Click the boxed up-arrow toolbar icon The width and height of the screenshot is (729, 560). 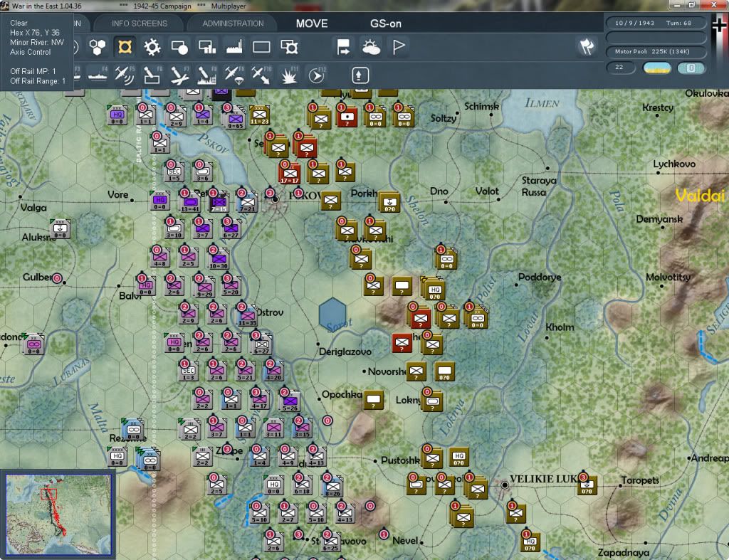coord(360,75)
